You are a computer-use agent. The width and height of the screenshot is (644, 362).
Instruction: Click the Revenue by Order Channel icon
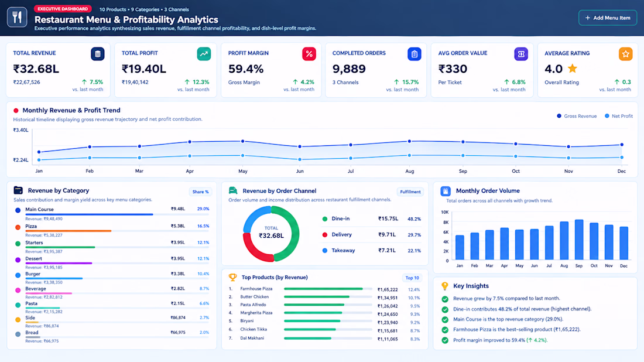[x=233, y=190]
